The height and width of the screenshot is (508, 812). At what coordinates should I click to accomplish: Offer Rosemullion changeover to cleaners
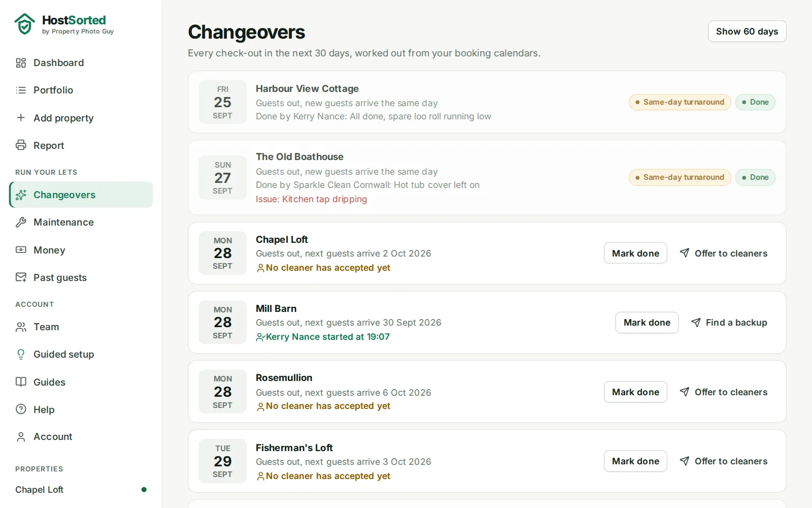click(724, 392)
